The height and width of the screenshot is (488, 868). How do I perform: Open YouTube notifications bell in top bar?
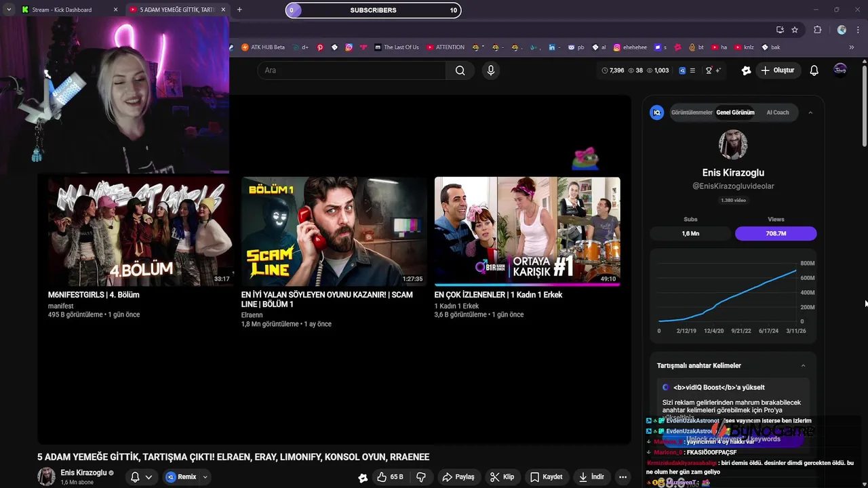point(814,70)
